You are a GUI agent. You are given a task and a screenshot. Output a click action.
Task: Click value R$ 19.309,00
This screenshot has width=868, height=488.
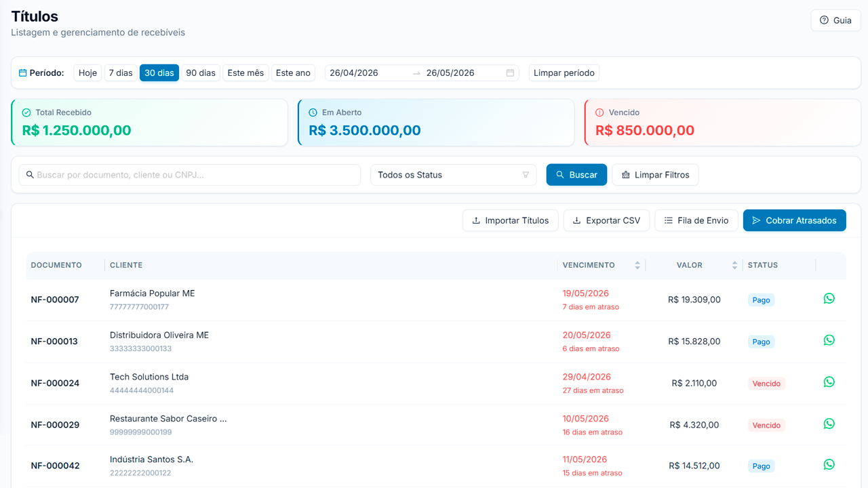(x=694, y=300)
